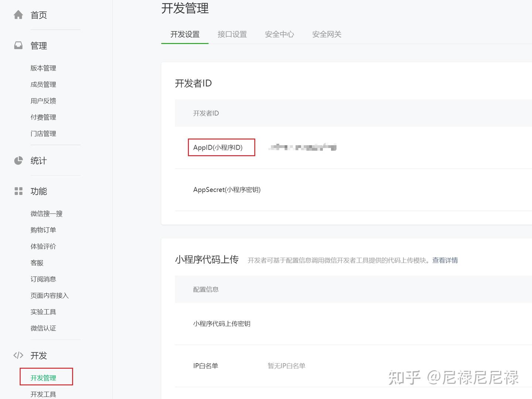Open 客服 under 功能

click(37, 263)
